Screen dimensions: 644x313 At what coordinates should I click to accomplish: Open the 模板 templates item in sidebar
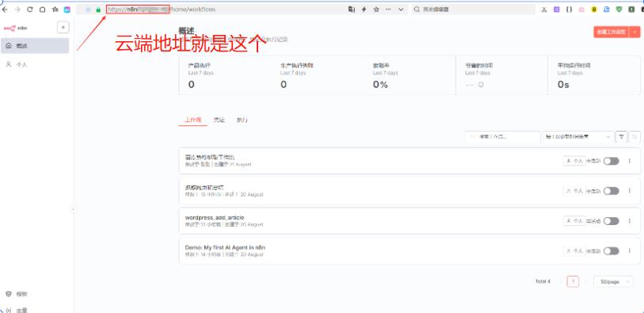(x=35, y=294)
